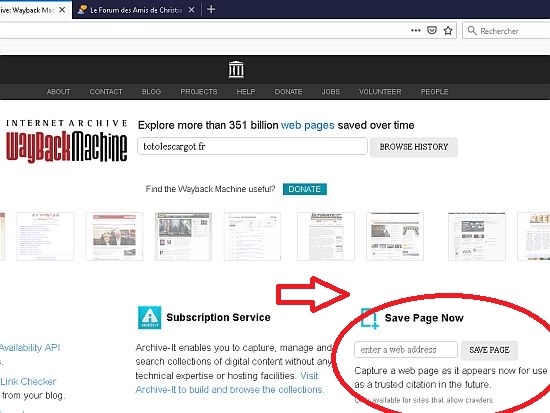Focus the totolescargot.fr URL search field
The image size is (550, 413).
click(x=252, y=146)
